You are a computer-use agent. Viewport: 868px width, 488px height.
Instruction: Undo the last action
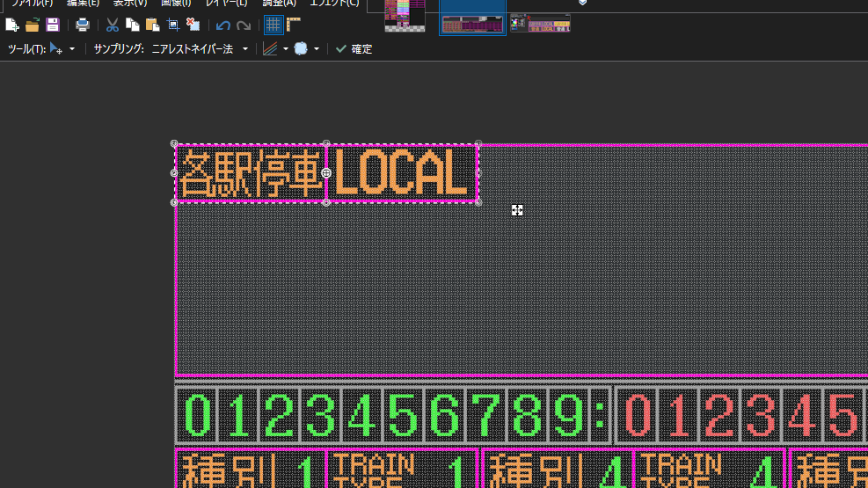223,25
